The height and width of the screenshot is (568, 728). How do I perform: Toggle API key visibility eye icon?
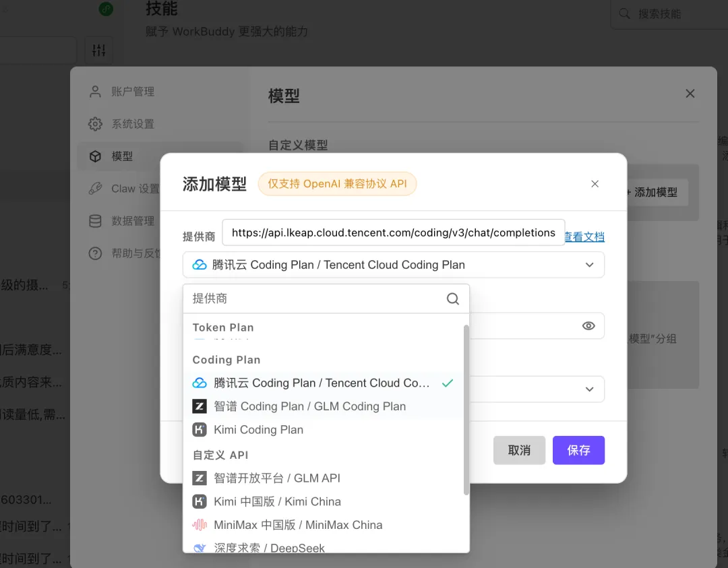[588, 325]
